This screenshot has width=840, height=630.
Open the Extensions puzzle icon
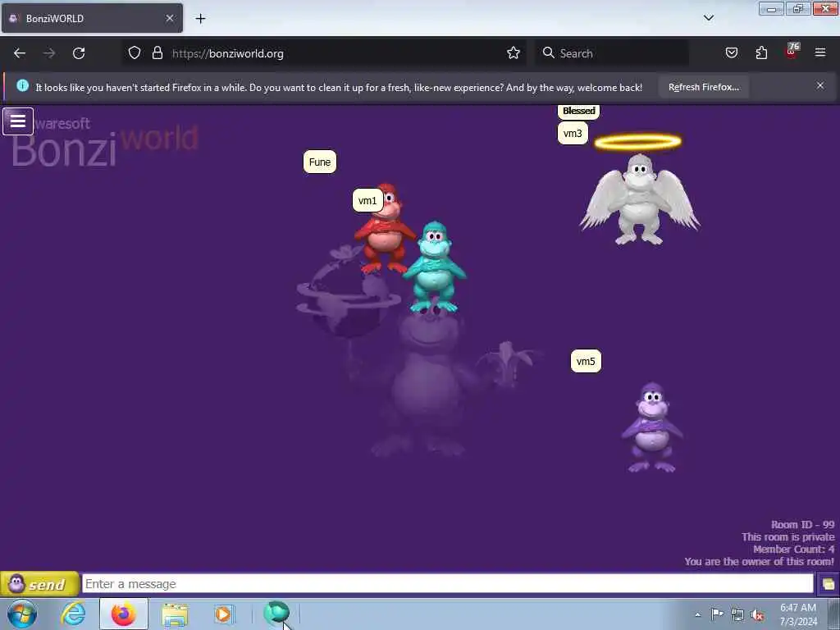(761, 52)
